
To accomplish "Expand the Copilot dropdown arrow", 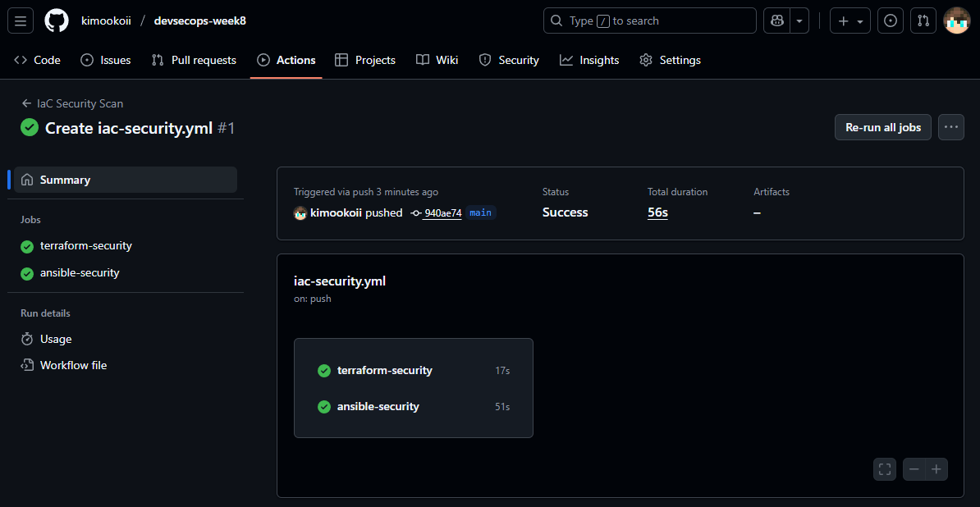I will click(x=799, y=21).
